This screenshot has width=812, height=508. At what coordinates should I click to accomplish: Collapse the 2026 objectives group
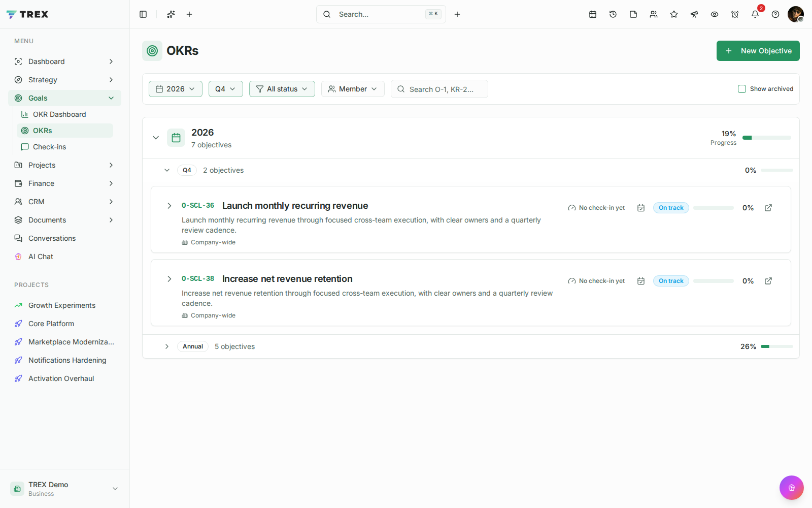[x=156, y=138]
